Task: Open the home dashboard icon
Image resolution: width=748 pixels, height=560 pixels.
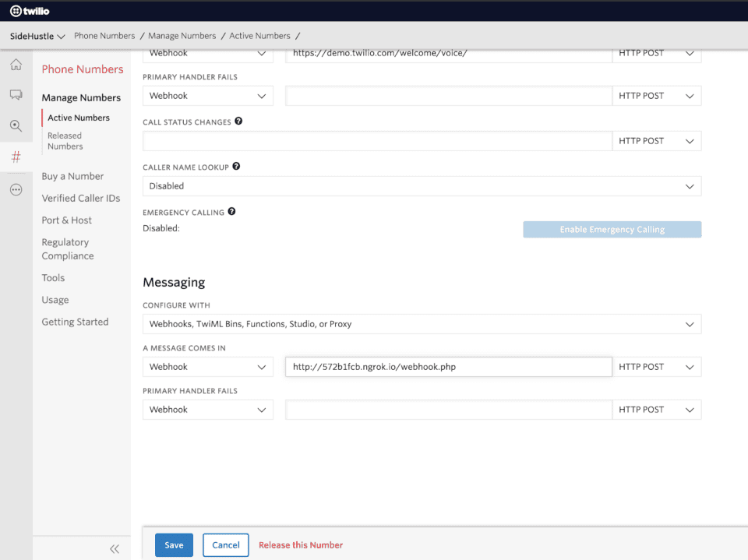Action: [16, 65]
